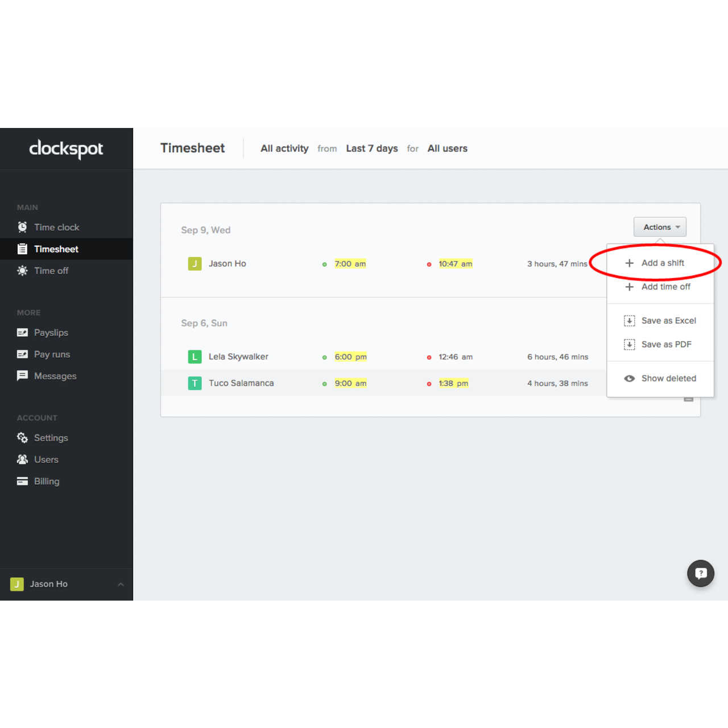The height and width of the screenshot is (728, 728).
Task: Select Add time off menu item
Action: (665, 287)
